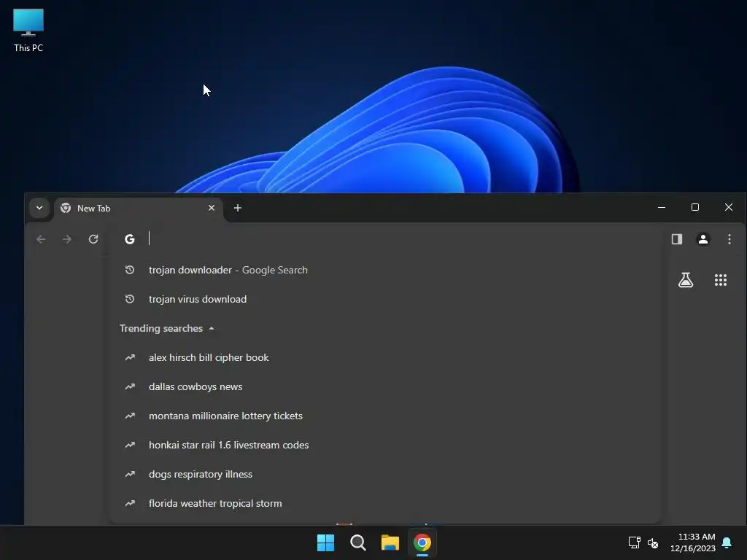Screen dimensions: 747x560
Task: Click the Google G icon in address bar
Action: tap(130, 239)
